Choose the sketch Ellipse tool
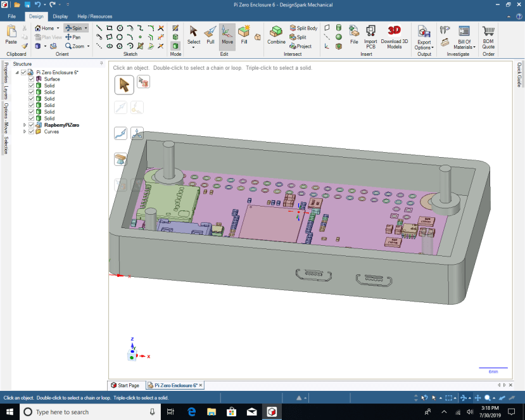Screen dimensions: 525x420 click(x=110, y=46)
